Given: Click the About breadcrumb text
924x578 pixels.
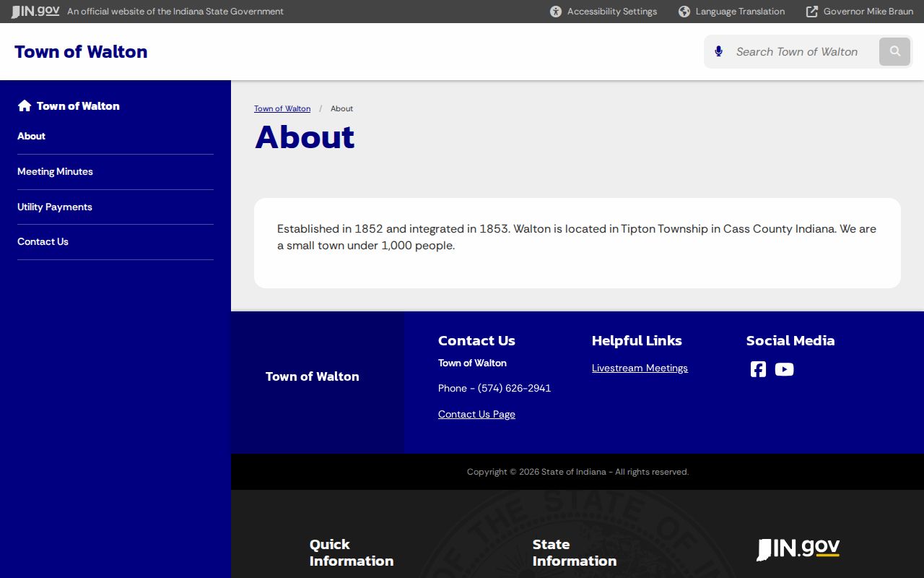Looking at the screenshot, I should pyautogui.click(x=341, y=108).
